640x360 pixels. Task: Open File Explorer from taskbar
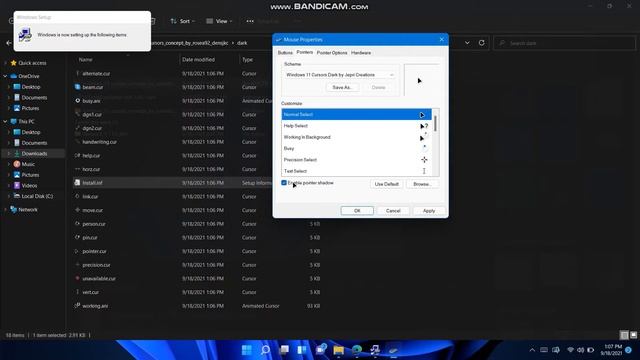click(x=338, y=350)
